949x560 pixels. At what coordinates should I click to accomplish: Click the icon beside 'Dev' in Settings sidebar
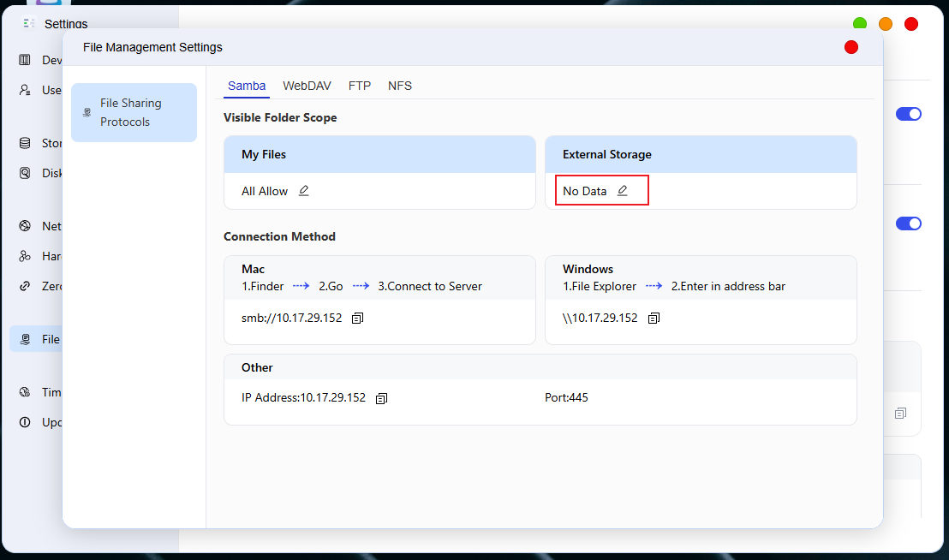(x=25, y=60)
